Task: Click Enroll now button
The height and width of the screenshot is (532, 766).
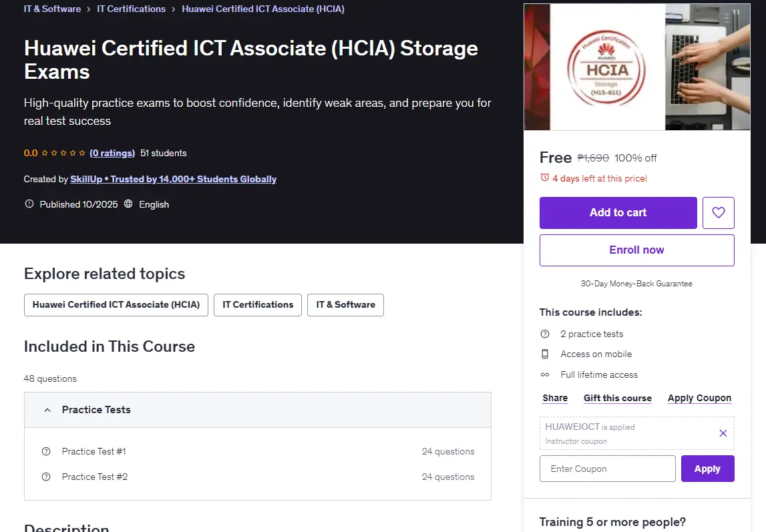Action: pos(636,250)
